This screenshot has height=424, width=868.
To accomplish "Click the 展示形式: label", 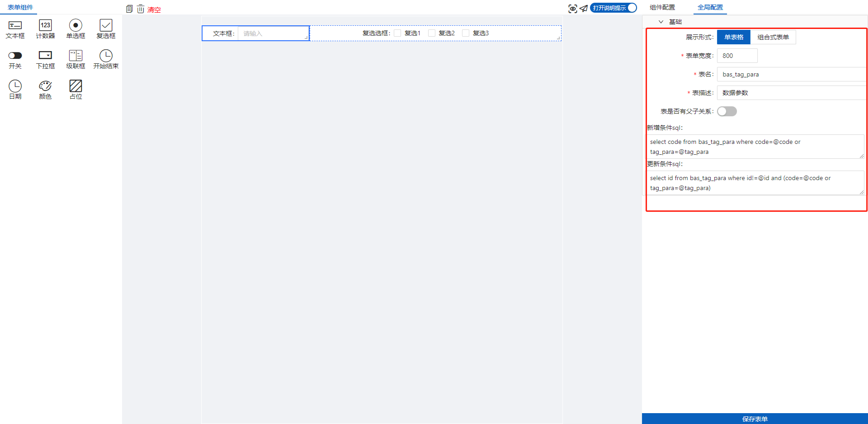I will (x=700, y=37).
